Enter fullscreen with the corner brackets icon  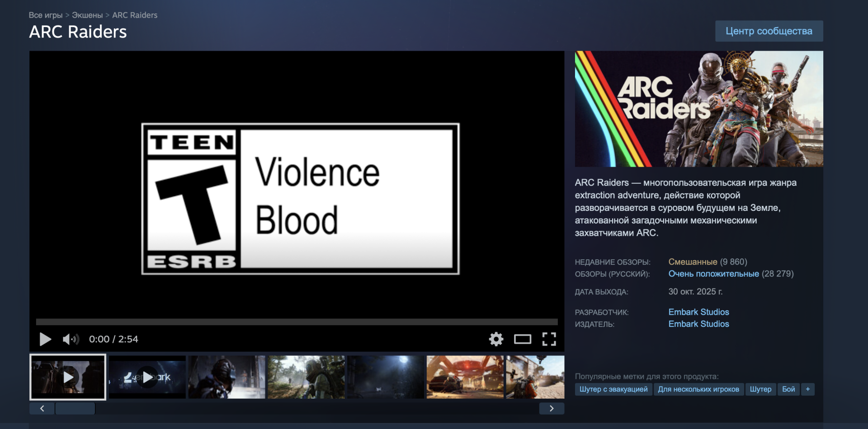[549, 339]
